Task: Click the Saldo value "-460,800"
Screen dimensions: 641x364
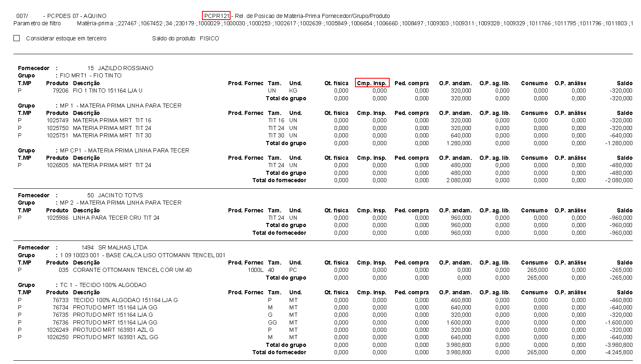Action: tap(621, 300)
